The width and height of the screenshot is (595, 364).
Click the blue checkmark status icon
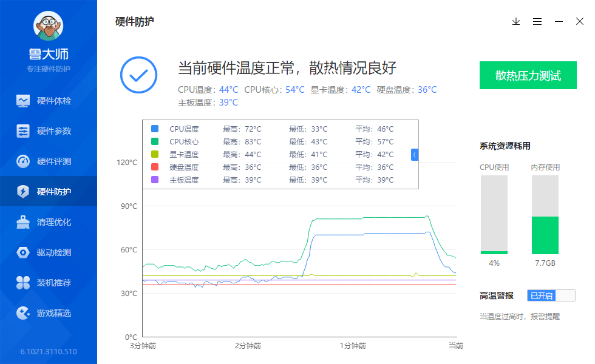coord(139,75)
